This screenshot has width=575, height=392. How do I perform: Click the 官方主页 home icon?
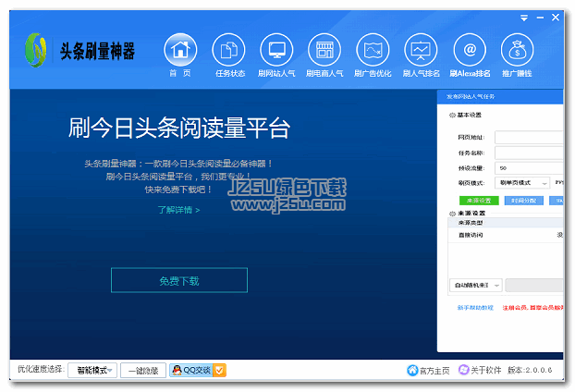412,371
